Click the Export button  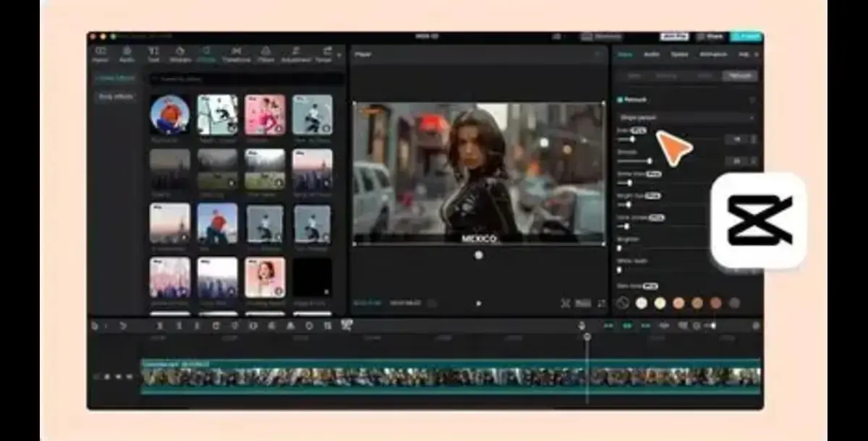[x=746, y=36]
